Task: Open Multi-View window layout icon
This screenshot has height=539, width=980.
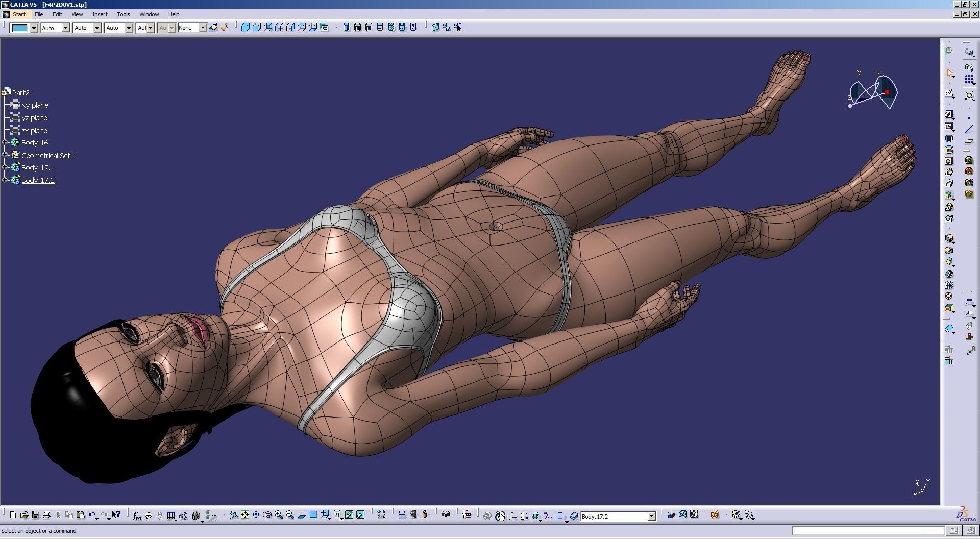Action: pyautogui.click(x=313, y=515)
